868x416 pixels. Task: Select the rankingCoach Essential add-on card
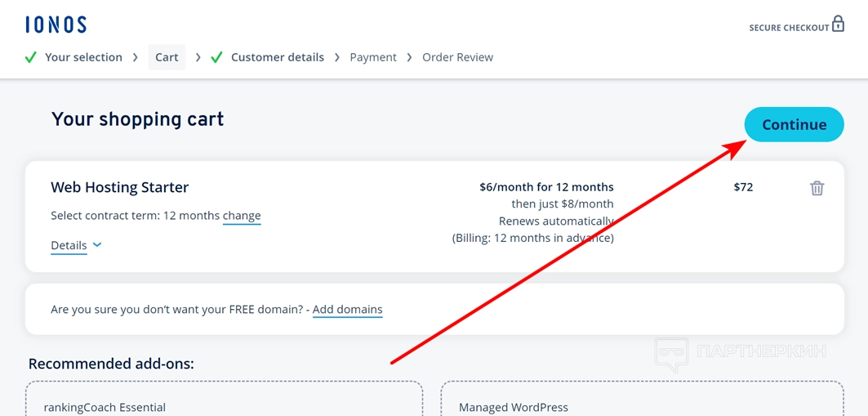point(225,400)
